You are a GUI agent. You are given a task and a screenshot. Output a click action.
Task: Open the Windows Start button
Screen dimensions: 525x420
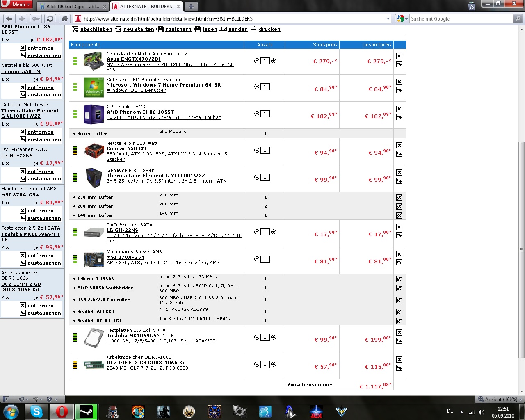pos(11,412)
